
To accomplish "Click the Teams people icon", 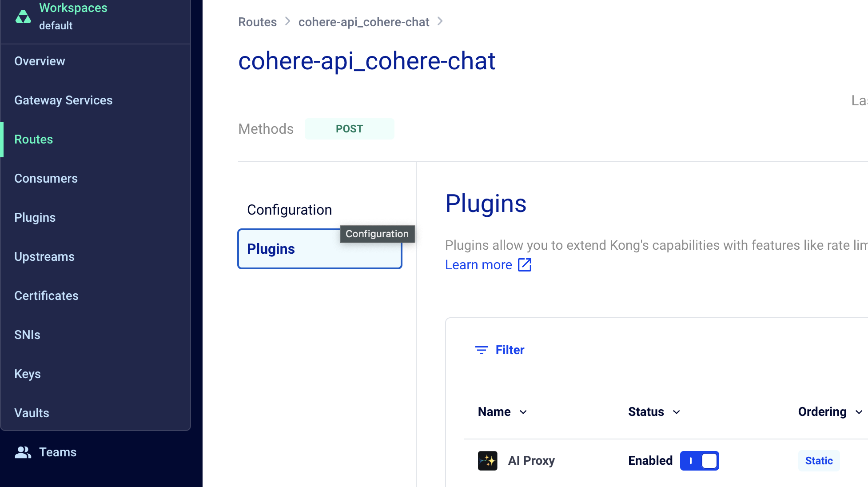I will pyautogui.click(x=23, y=452).
